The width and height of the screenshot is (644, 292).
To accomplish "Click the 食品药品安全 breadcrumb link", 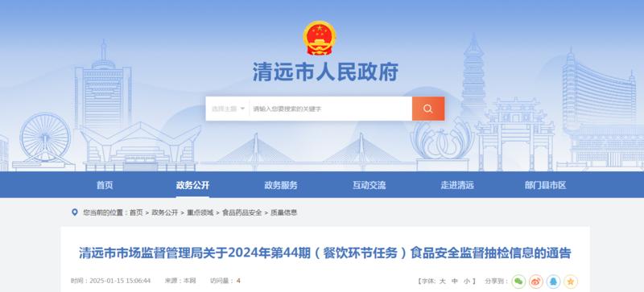I will pyautogui.click(x=242, y=212).
